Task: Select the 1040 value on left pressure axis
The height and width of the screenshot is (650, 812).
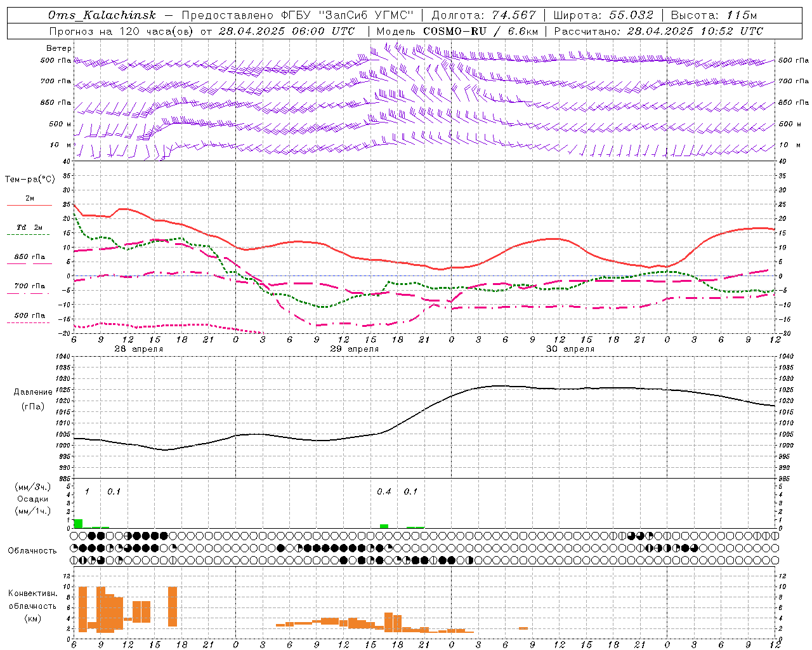Action: click(62, 357)
